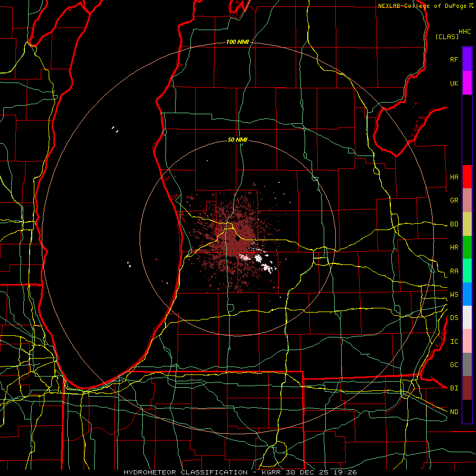Click the "ND" legend label
The height and width of the screenshot is (476, 476).
pyautogui.click(x=454, y=412)
